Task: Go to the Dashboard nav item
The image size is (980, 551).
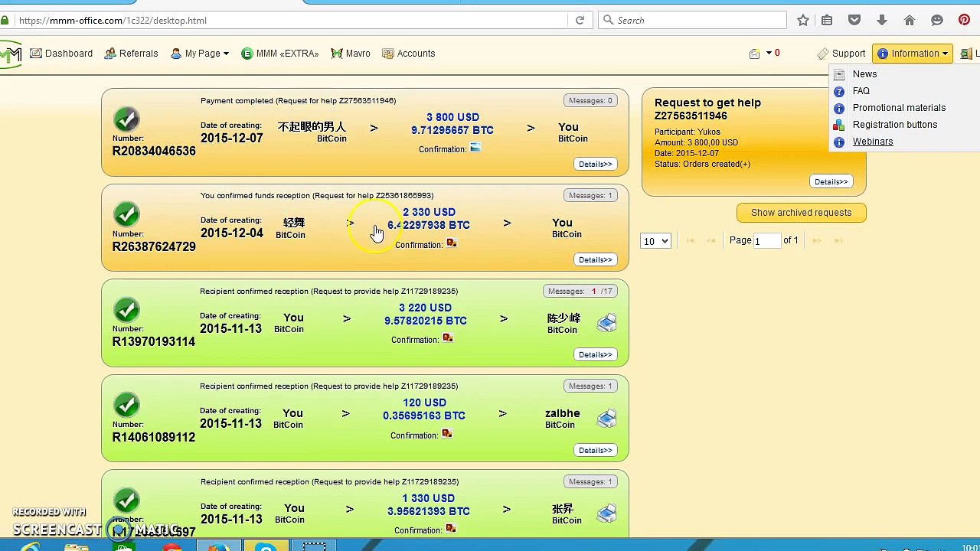Action: [61, 54]
